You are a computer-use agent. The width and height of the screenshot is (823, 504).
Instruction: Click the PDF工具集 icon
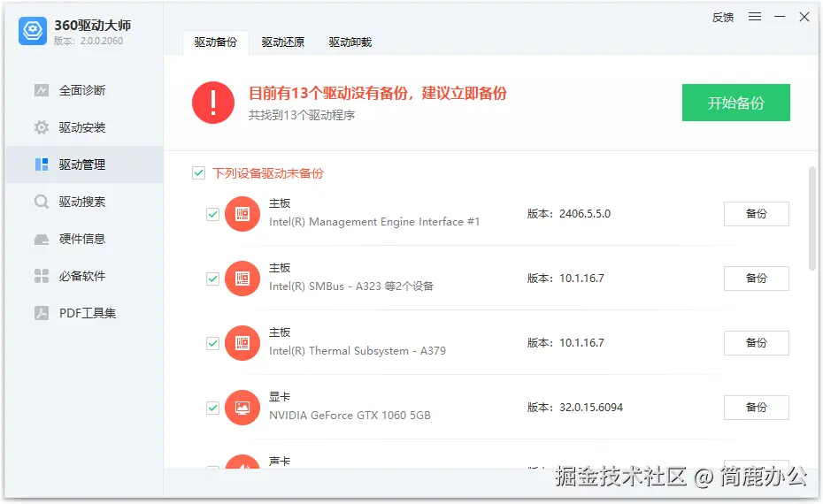[42, 313]
